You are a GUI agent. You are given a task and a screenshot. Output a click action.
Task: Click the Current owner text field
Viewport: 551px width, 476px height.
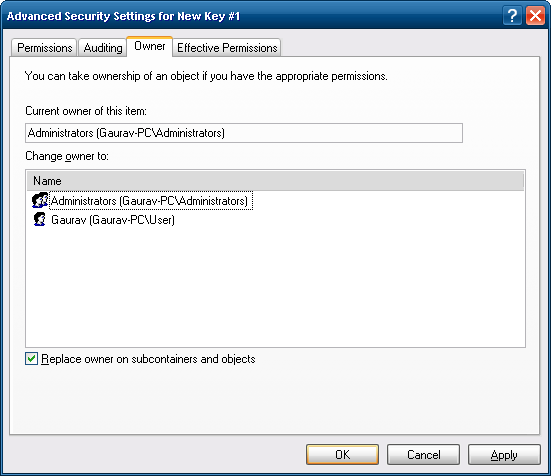(x=244, y=133)
